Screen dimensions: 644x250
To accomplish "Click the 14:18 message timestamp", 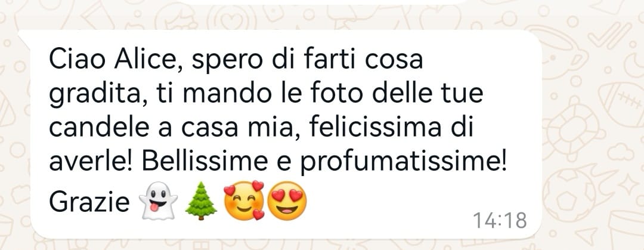I will pos(500,221).
